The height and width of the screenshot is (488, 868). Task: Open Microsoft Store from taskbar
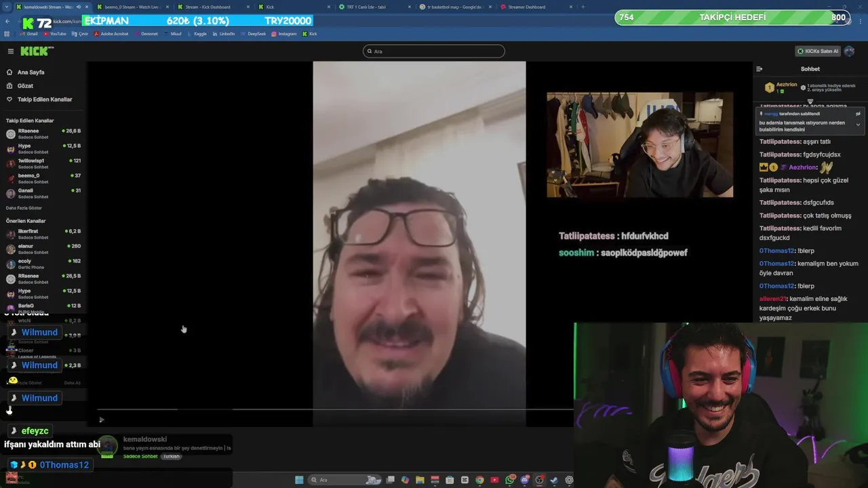pyautogui.click(x=450, y=480)
